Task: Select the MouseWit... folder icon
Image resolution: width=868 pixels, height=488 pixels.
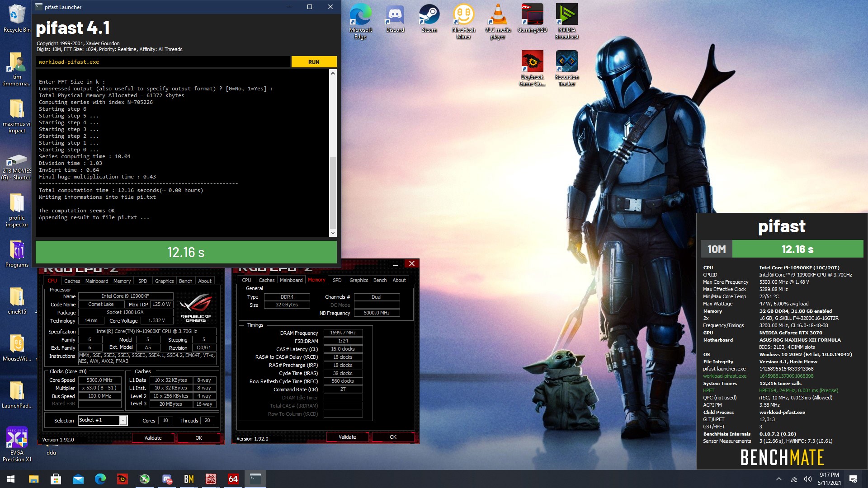Action: (x=17, y=347)
